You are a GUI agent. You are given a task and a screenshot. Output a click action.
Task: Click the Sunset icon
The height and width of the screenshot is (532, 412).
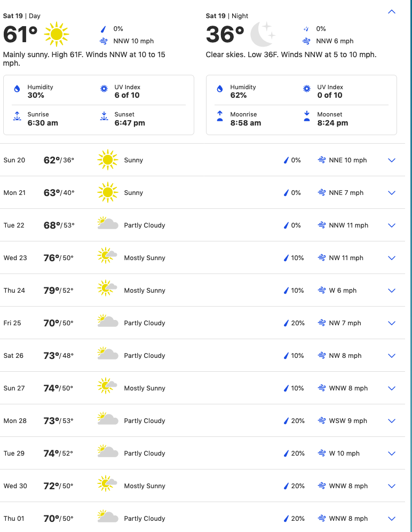point(104,116)
